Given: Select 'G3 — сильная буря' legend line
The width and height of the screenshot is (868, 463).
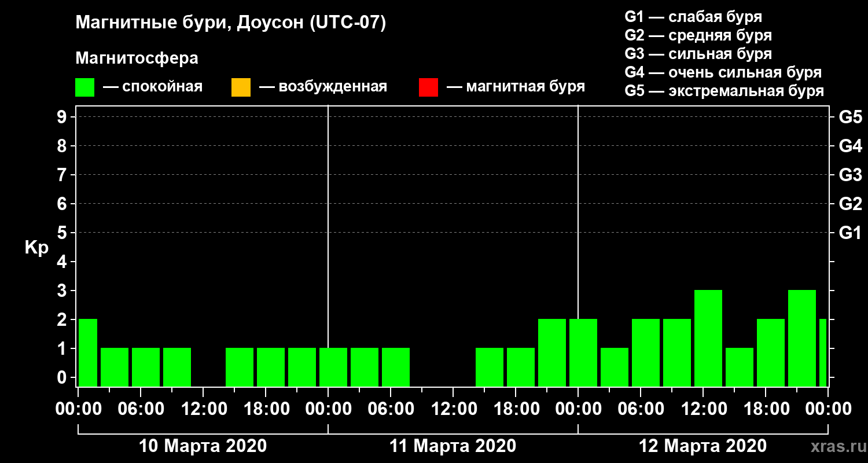Looking at the screenshot, I should point(698,54).
